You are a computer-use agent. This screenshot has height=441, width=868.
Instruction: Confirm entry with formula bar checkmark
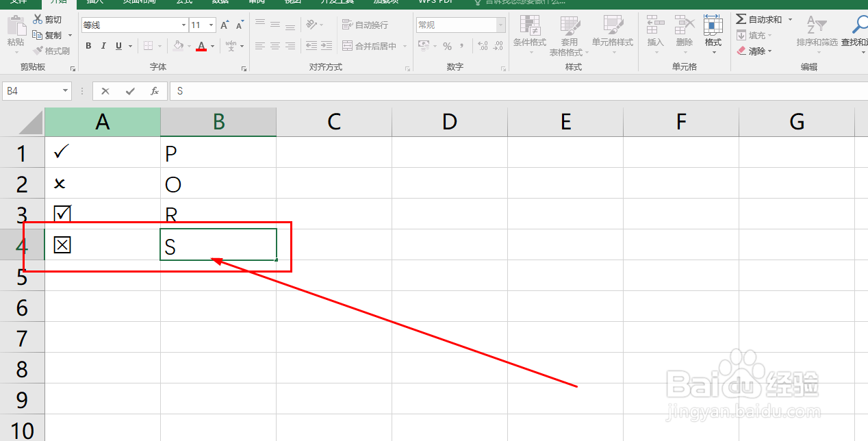pyautogui.click(x=130, y=90)
